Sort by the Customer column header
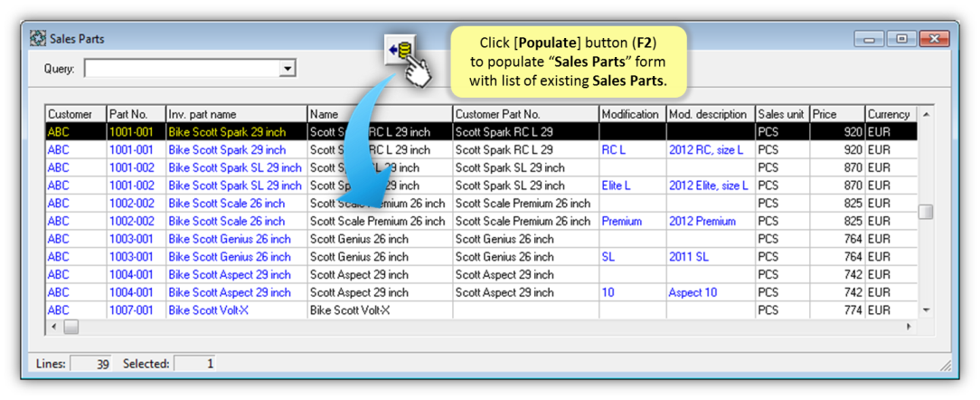 76,114
